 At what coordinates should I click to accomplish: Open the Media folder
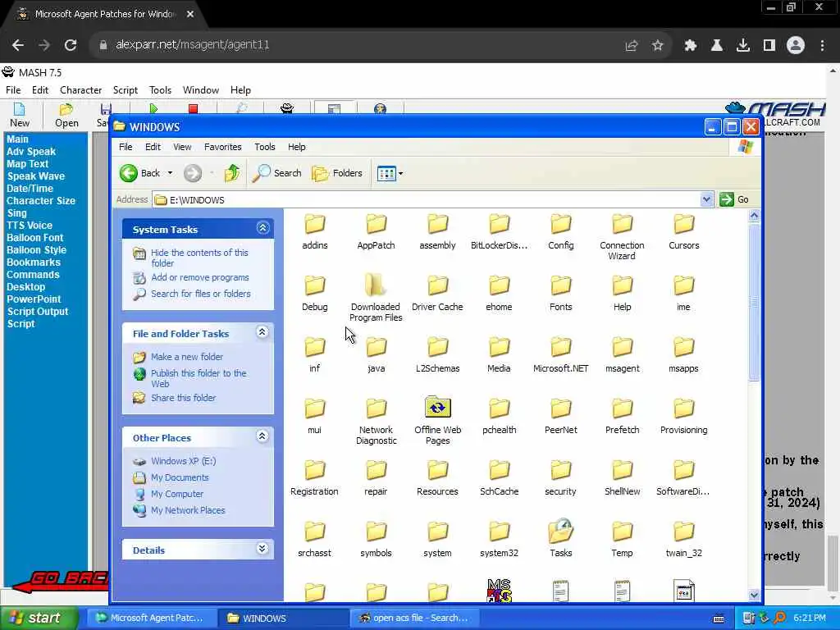click(499, 354)
